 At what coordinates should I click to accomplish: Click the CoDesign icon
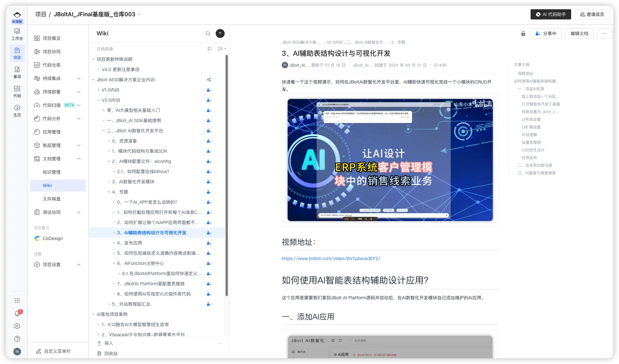(37, 238)
